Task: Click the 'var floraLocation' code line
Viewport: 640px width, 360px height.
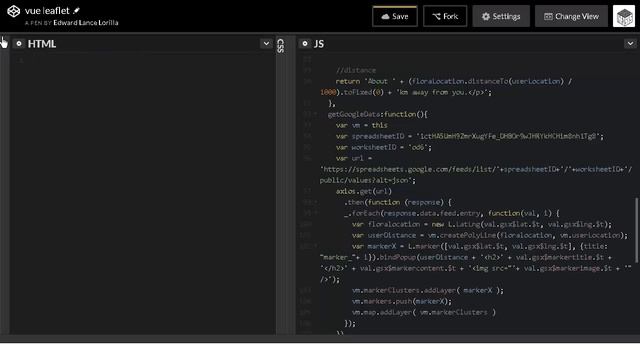Action: pos(482,224)
